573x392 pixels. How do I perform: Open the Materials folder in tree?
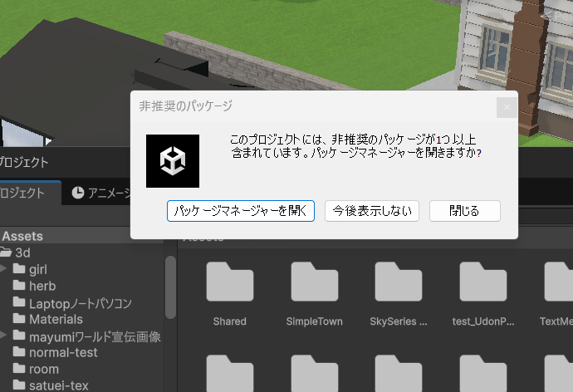55,319
